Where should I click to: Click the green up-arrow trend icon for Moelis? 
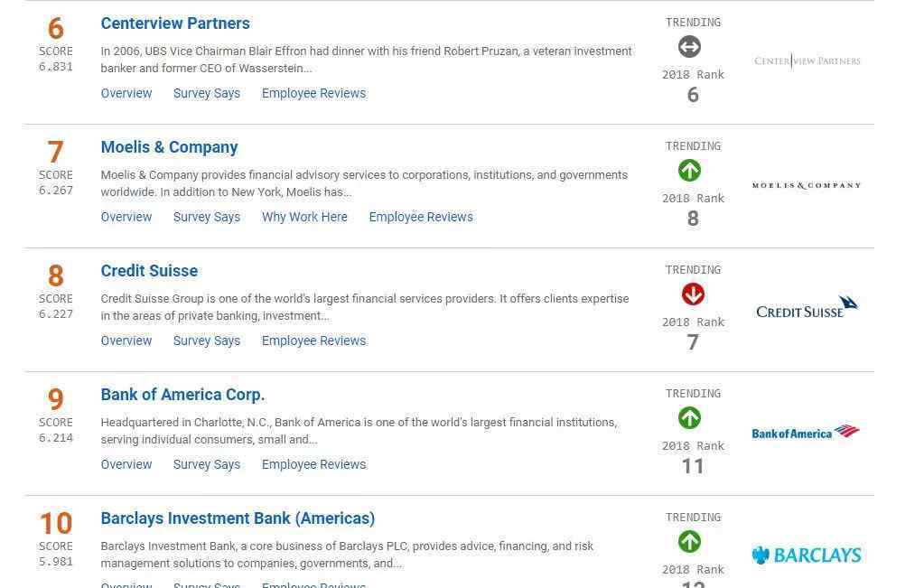689,171
